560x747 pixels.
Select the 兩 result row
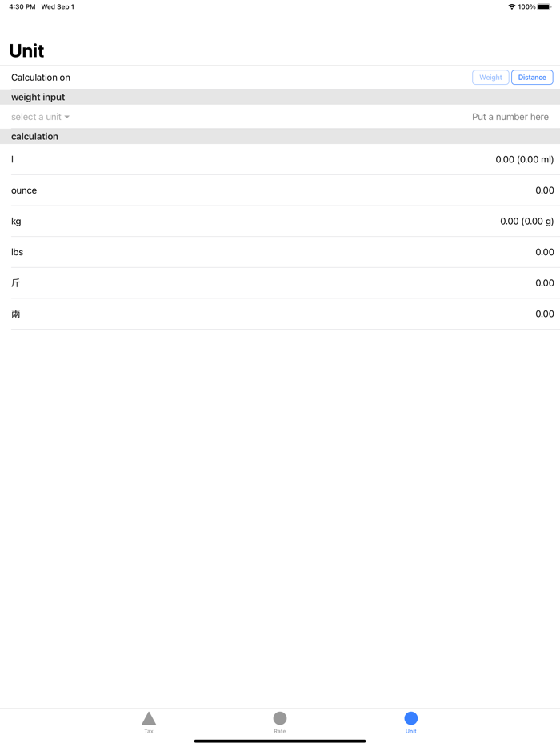[280, 314]
